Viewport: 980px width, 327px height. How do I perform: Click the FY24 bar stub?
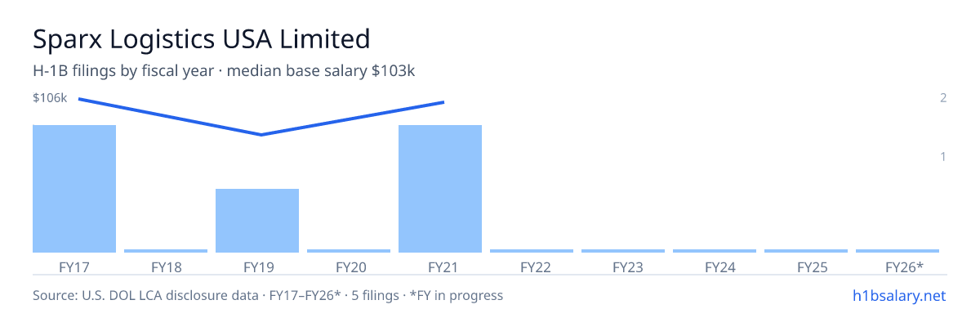pos(715,251)
